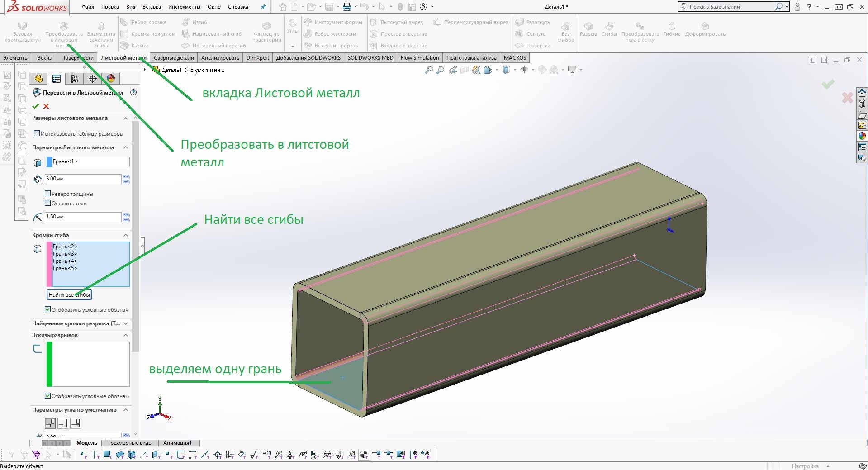
Task: Click the Zoom to Fit magnifier icon
Action: pos(429,70)
